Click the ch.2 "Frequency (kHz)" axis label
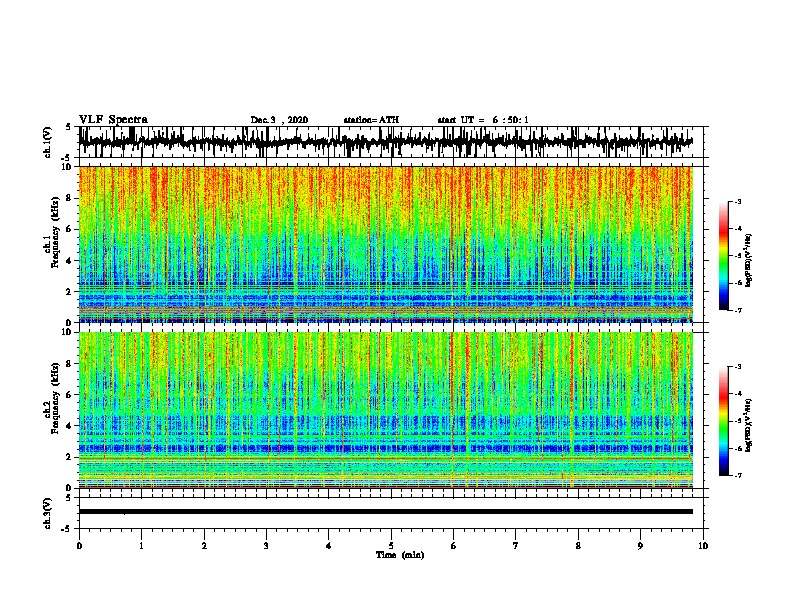This screenshot has width=792, height=612. point(55,398)
